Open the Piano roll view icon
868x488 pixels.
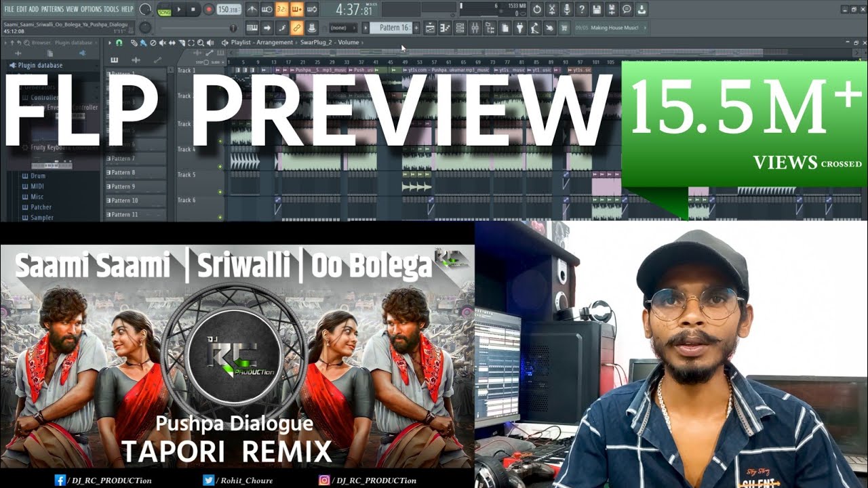coord(444,28)
